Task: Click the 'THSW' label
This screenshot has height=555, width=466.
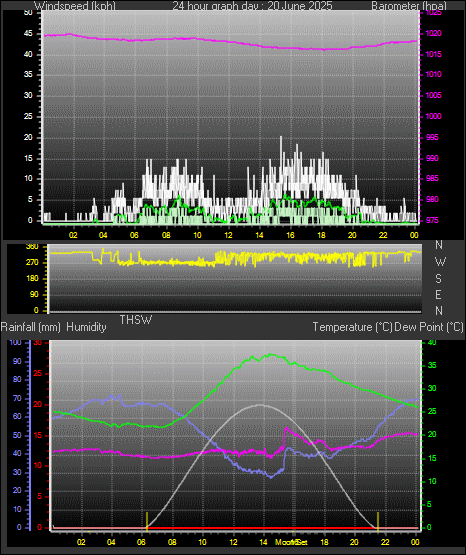Action: point(136,320)
